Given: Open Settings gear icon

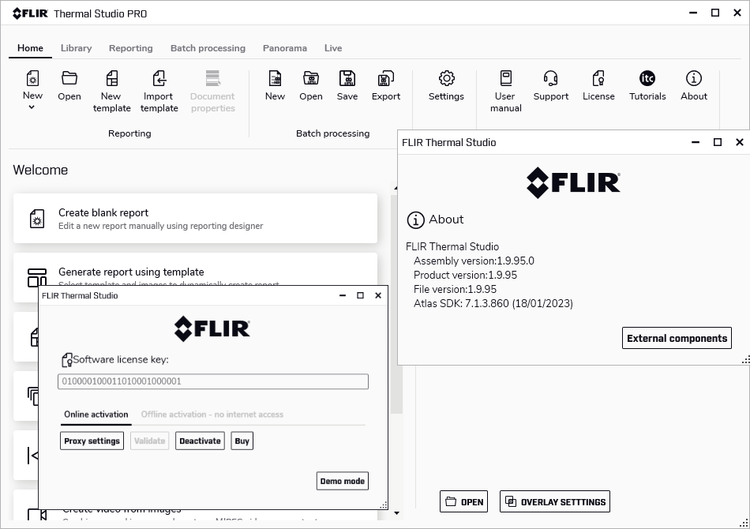Looking at the screenshot, I should (x=446, y=78).
